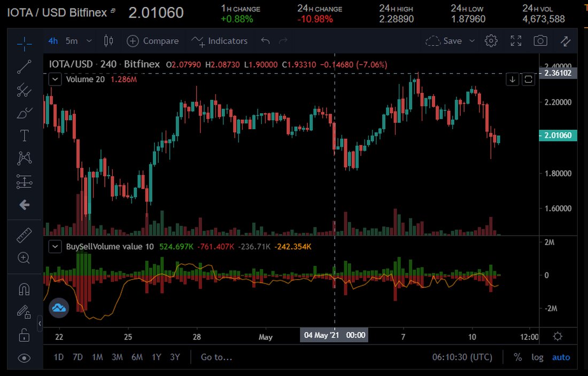Screen dimensions: 588x376
Task: Open the prediction and measurement tools
Action: [x=25, y=182]
